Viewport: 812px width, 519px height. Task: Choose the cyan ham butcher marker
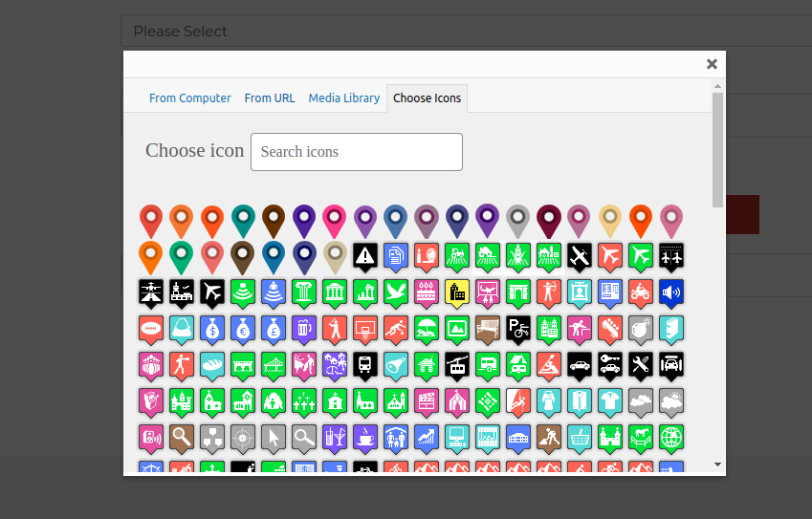coord(396,365)
